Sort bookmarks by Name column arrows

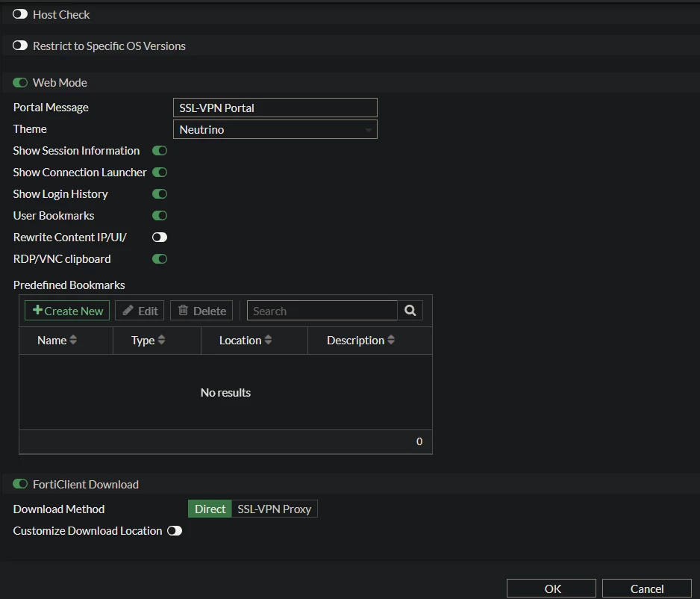point(73,340)
